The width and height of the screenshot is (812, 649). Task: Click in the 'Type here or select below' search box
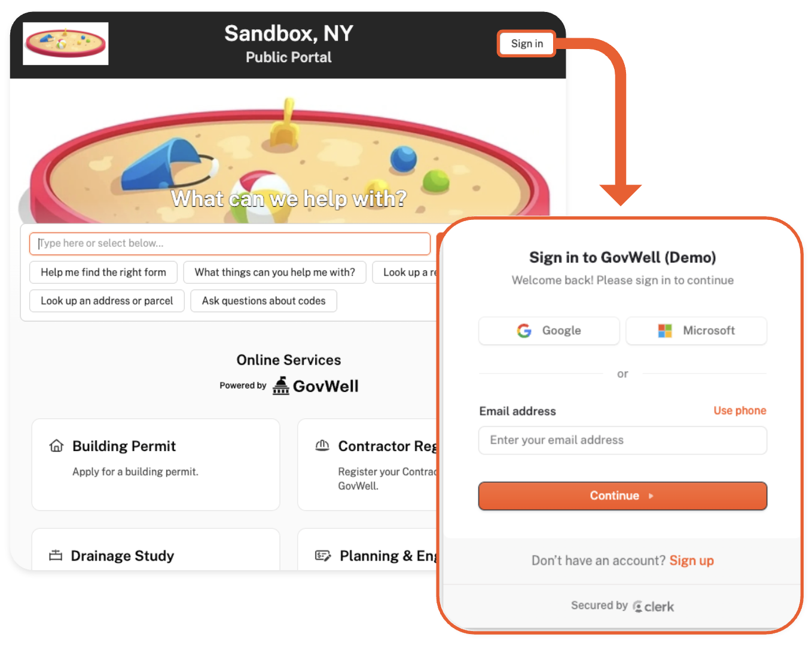tap(230, 244)
